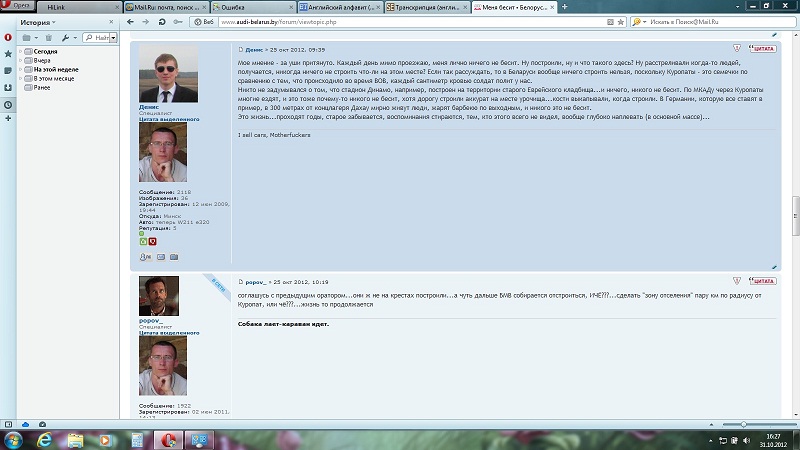Viewport: 800px width, 450px height.
Task: Click the Веб site badge
Action: coord(204,22)
